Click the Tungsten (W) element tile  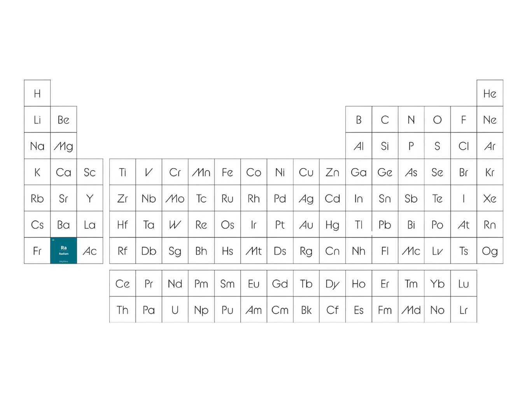pos(175,224)
